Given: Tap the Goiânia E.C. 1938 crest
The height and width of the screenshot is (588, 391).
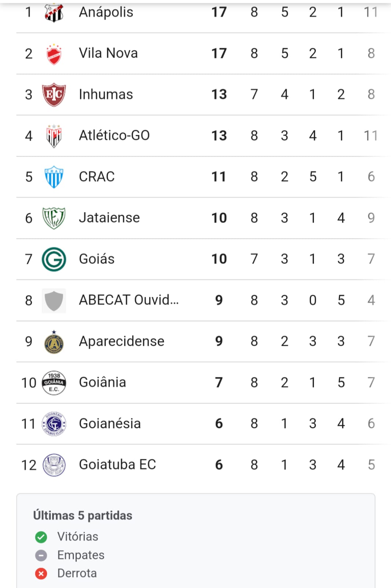Looking at the screenshot, I should click(x=54, y=383).
